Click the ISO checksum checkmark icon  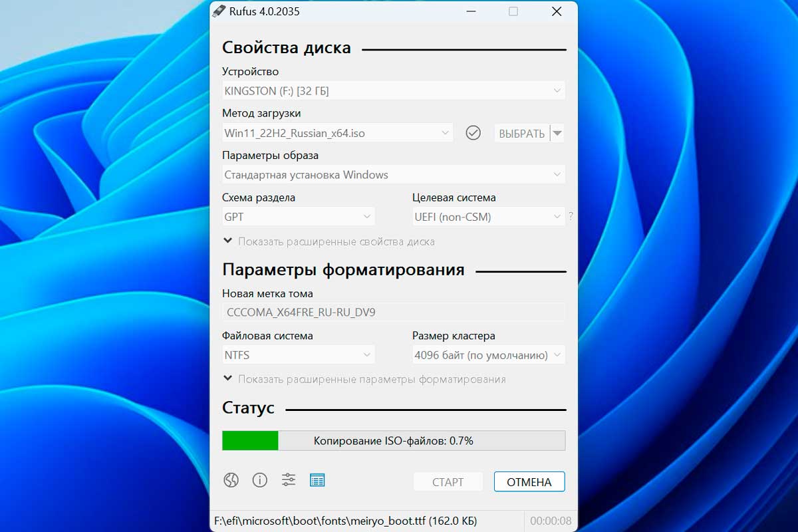point(473,133)
